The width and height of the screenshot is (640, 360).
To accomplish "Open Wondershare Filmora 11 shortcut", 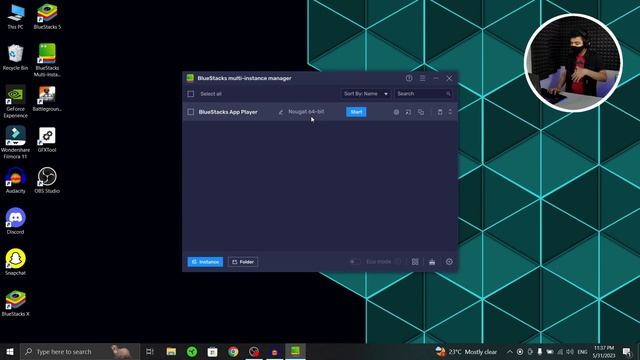I will point(16,142).
